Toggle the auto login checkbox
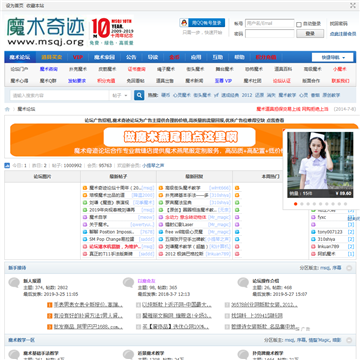 coord(299,24)
